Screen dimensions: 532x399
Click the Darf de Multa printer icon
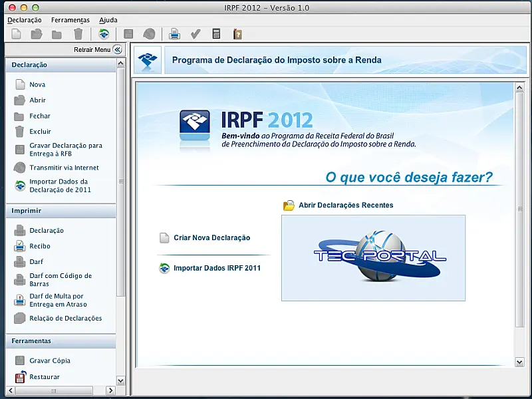[x=20, y=301]
